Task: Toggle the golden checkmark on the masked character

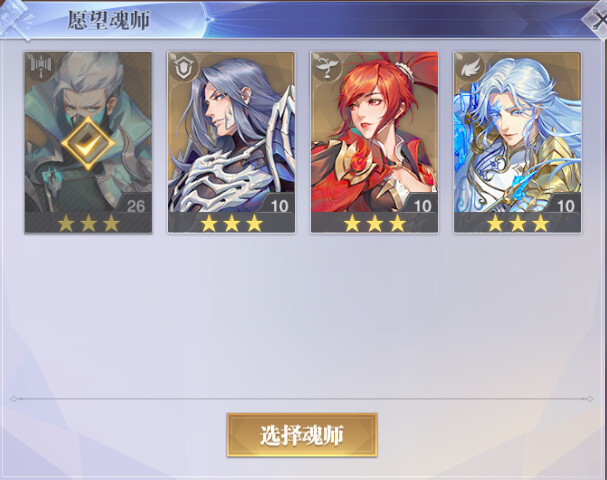Action: coord(88,143)
